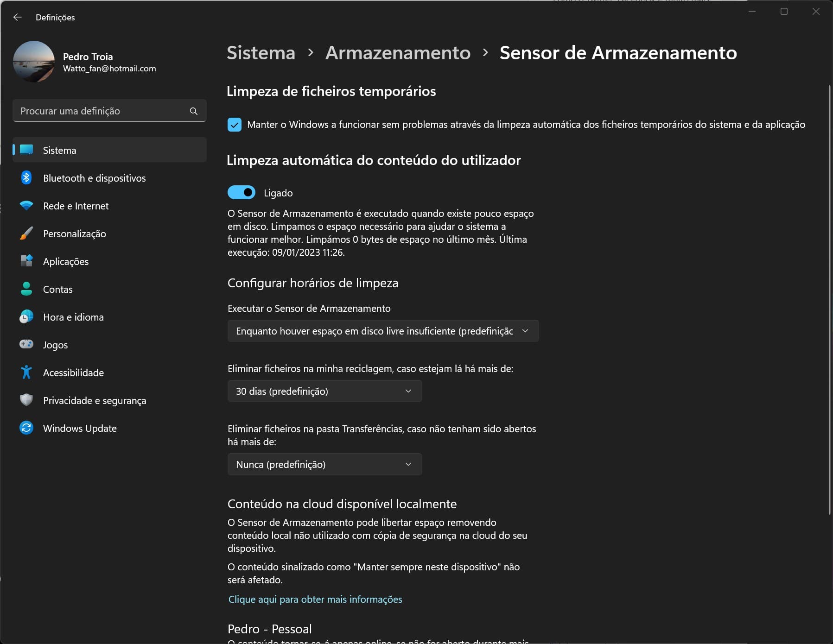Screen dimensions: 833x644
Task: Click the Privacidade e segurança shield icon
Action: (x=26, y=400)
